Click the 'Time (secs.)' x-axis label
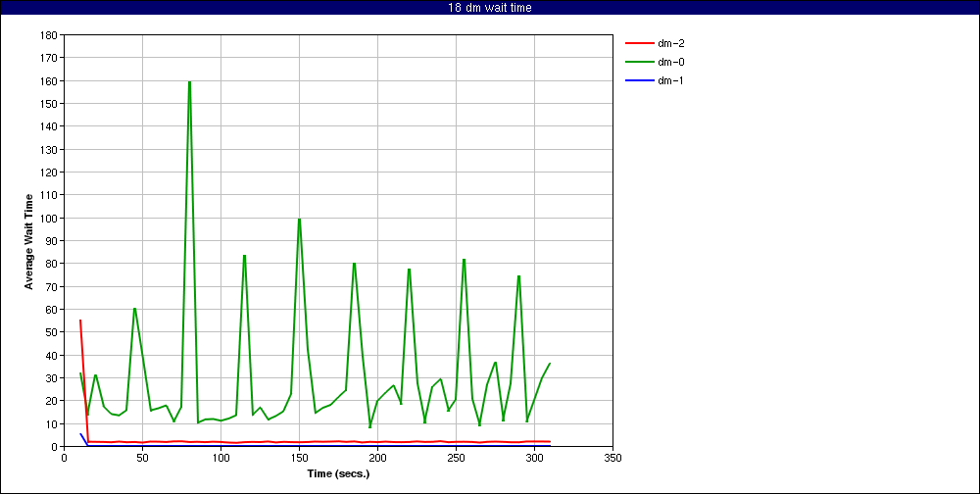 337,473
